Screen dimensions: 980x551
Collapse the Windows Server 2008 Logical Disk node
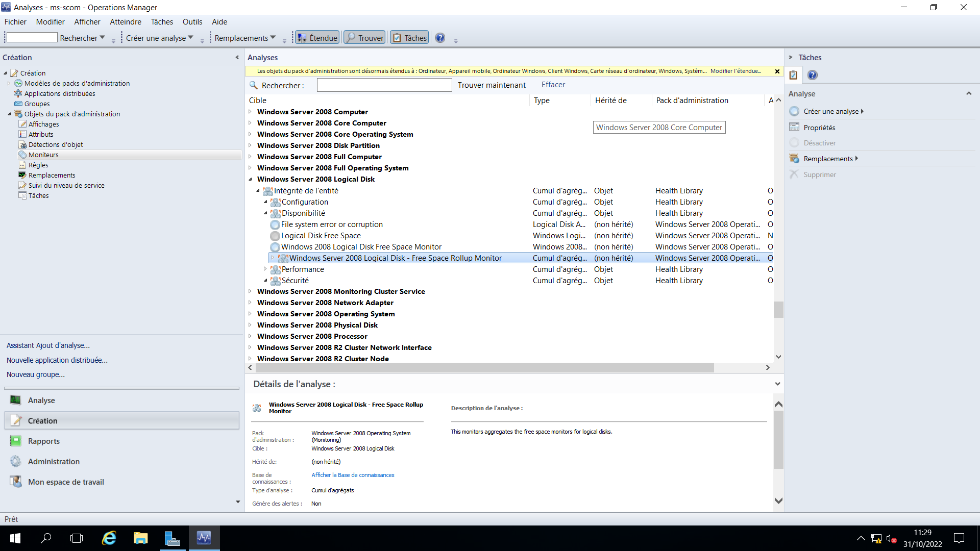[x=250, y=179]
